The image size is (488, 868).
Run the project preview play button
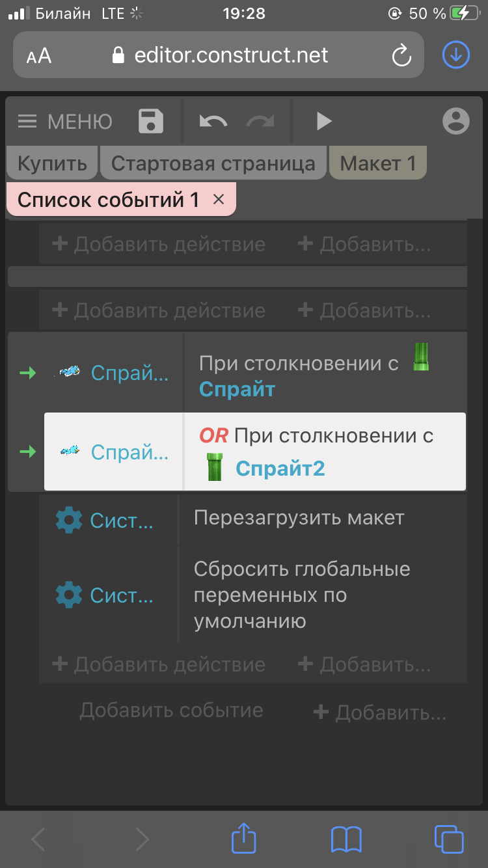(x=323, y=121)
